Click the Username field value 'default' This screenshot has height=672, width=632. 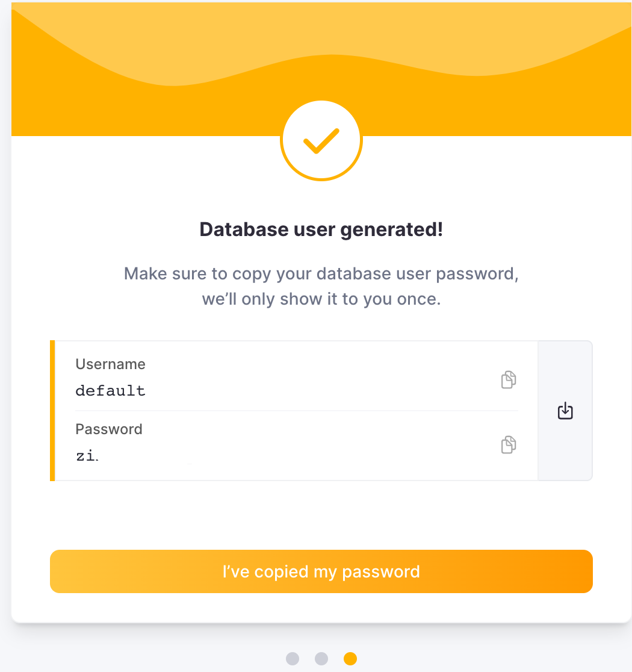(111, 390)
